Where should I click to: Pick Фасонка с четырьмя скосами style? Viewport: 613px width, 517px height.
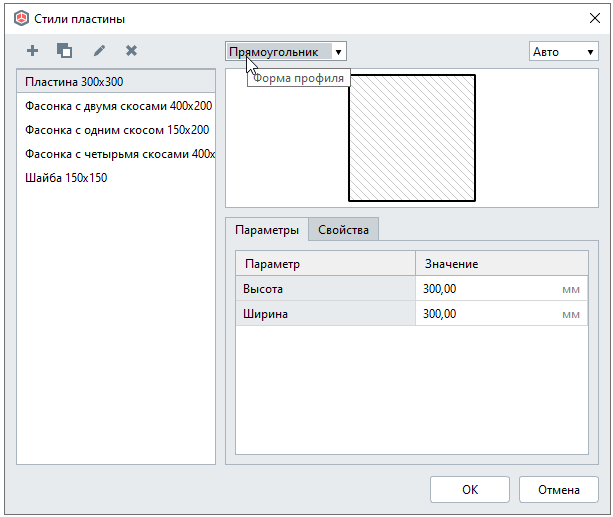116,154
